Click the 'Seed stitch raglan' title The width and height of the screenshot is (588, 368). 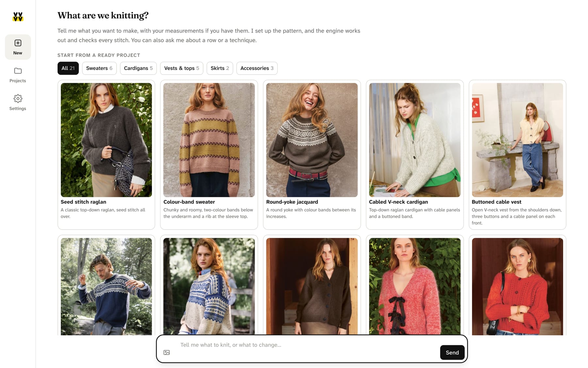(83, 202)
